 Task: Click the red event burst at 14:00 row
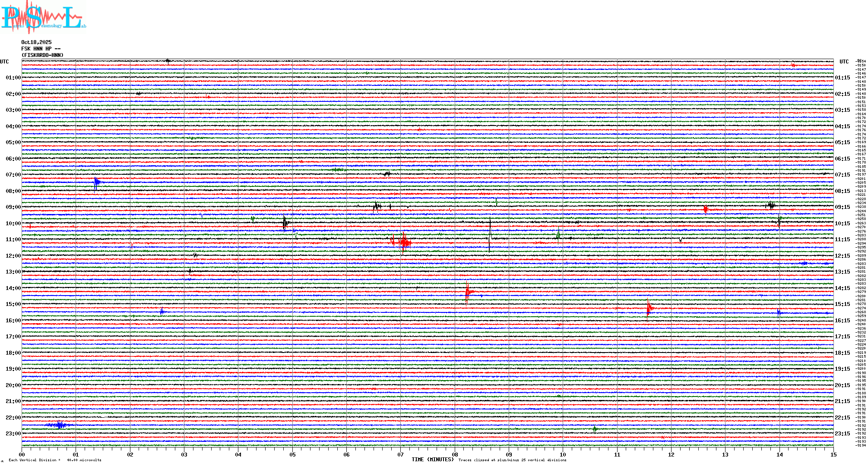(x=468, y=292)
